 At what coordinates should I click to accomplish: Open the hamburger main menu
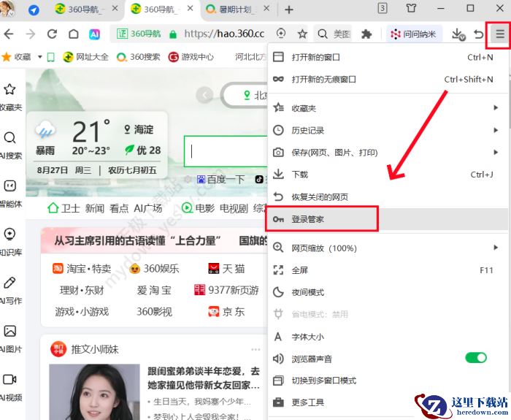499,34
